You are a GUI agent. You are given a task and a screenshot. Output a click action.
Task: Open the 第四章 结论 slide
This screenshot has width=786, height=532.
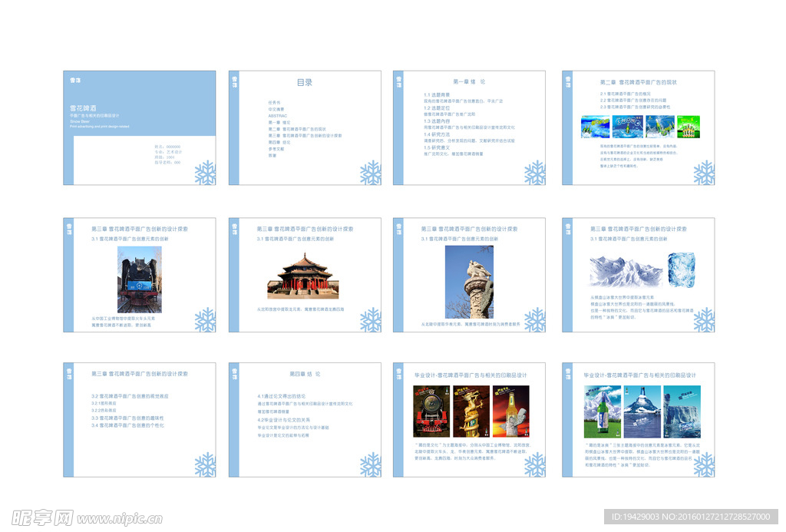305,420
